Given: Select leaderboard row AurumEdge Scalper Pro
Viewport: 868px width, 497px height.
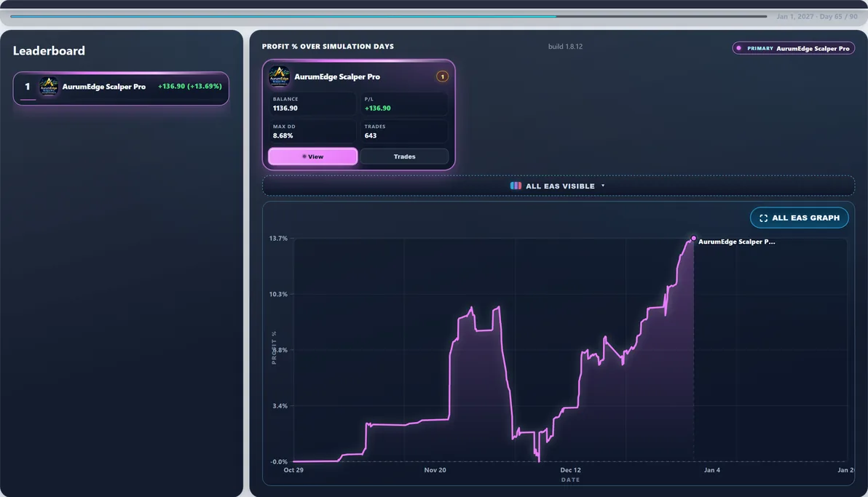Looking at the screenshot, I should tap(121, 88).
